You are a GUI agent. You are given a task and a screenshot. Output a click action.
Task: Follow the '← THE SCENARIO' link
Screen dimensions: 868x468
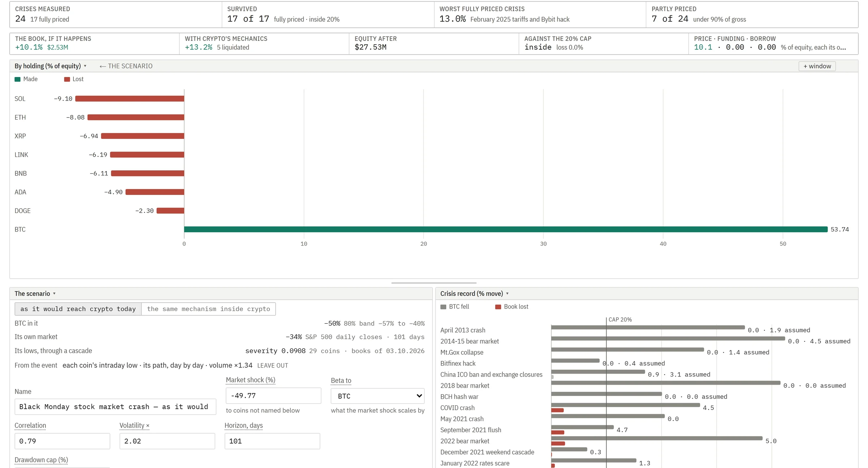(126, 66)
